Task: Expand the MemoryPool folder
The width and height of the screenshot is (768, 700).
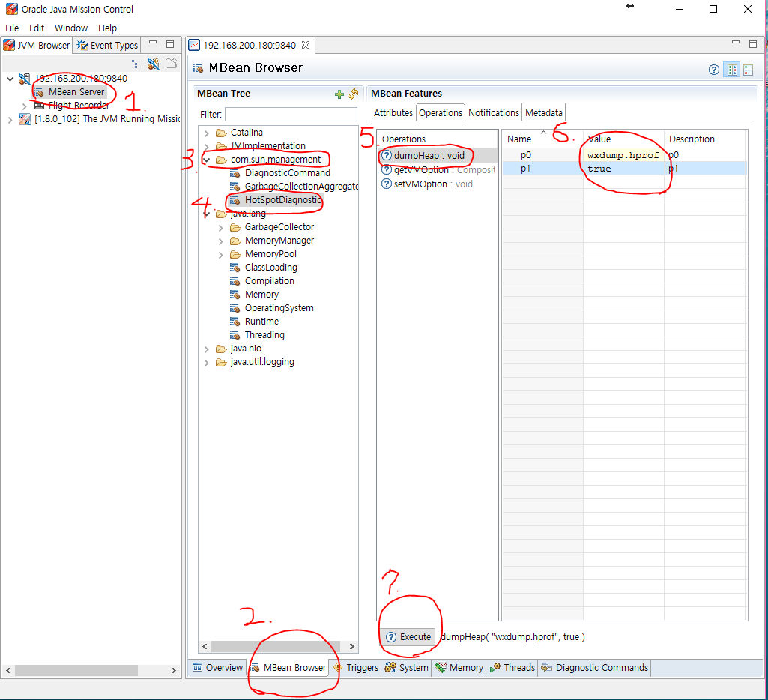Action: 220,255
